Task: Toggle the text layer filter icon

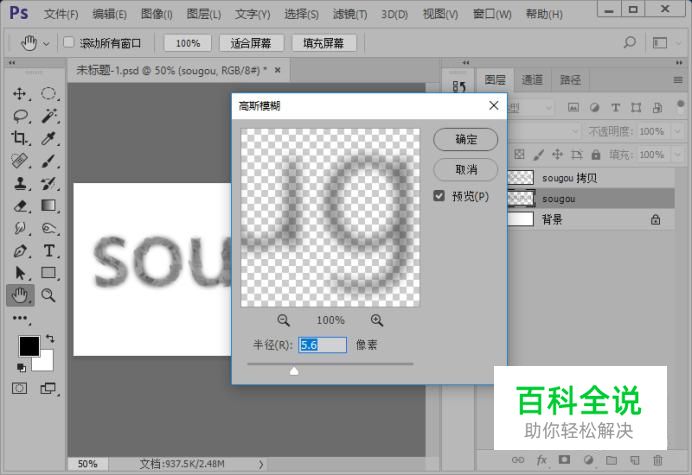Action: pos(615,107)
